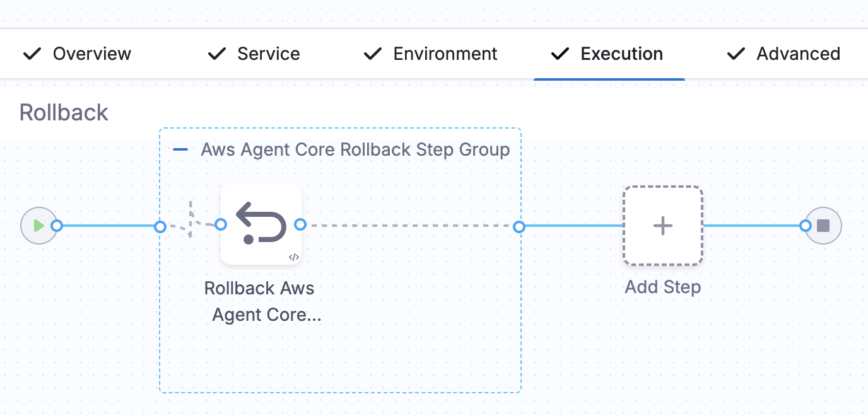Go to the Environment tab
The height and width of the screenshot is (416, 868).
coord(430,54)
